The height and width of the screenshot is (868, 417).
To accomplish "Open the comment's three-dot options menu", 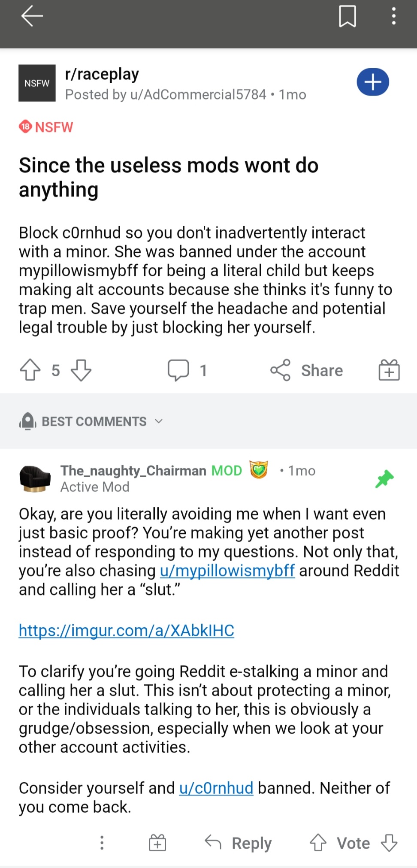I will pyautogui.click(x=102, y=843).
